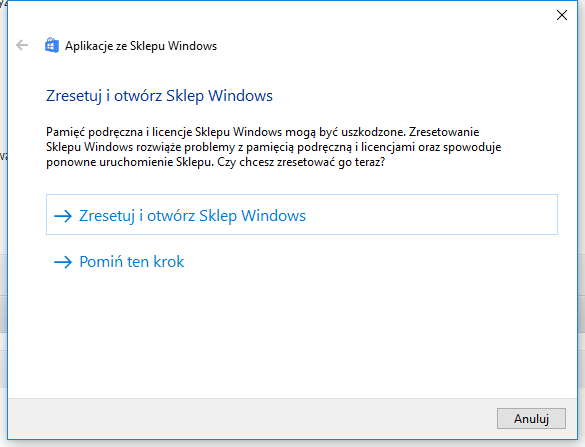Click the background window strip at the right edge

[581, 224]
